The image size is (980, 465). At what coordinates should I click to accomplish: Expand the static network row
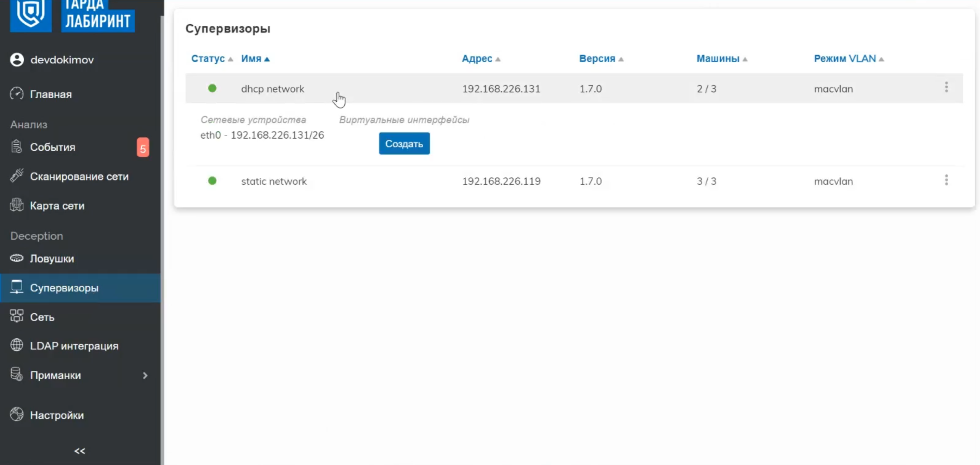(274, 181)
